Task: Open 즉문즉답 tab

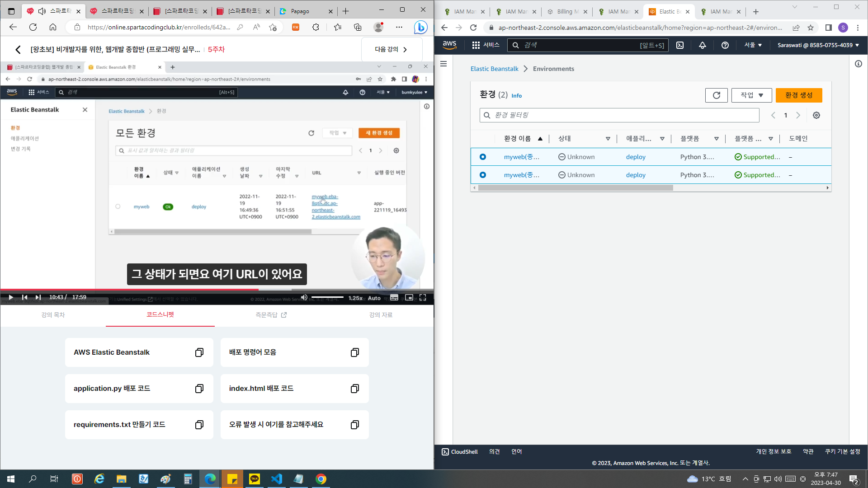Action: click(271, 315)
